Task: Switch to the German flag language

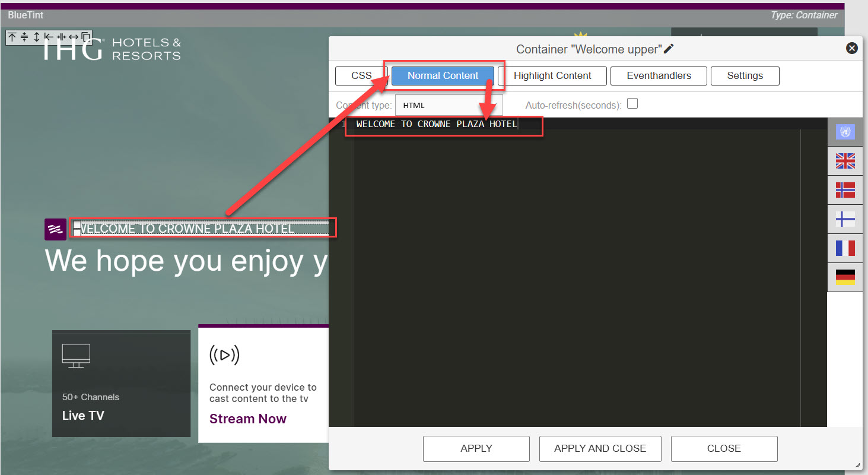Action: tap(845, 277)
